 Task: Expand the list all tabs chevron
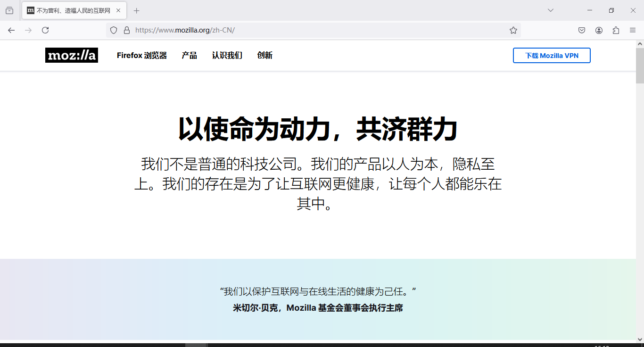[550, 10]
